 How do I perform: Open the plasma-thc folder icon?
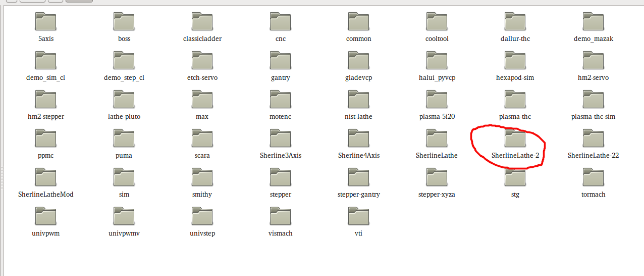[515, 99]
